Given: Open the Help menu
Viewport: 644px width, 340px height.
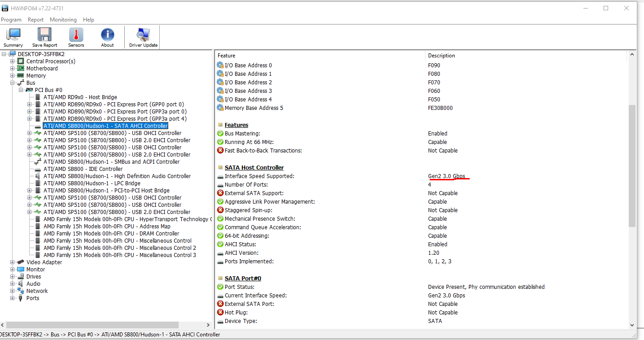Looking at the screenshot, I should 88,20.
